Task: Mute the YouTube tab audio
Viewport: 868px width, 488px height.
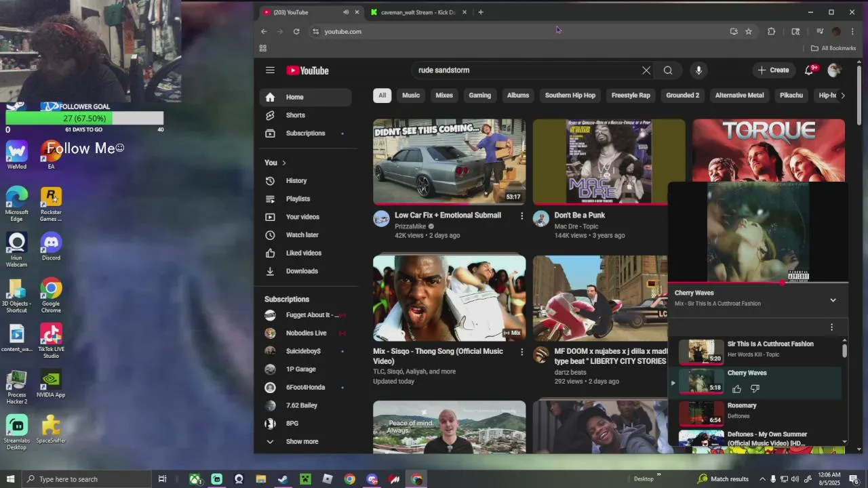Action: pyautogui.click(x=346, y=12)
